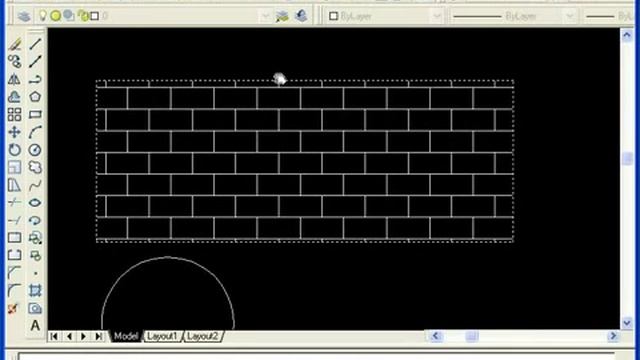This screenshot has width=640, height=360.
Task: Toggle layer 0 viewport freeze icon
Action: tap(69, 16)
